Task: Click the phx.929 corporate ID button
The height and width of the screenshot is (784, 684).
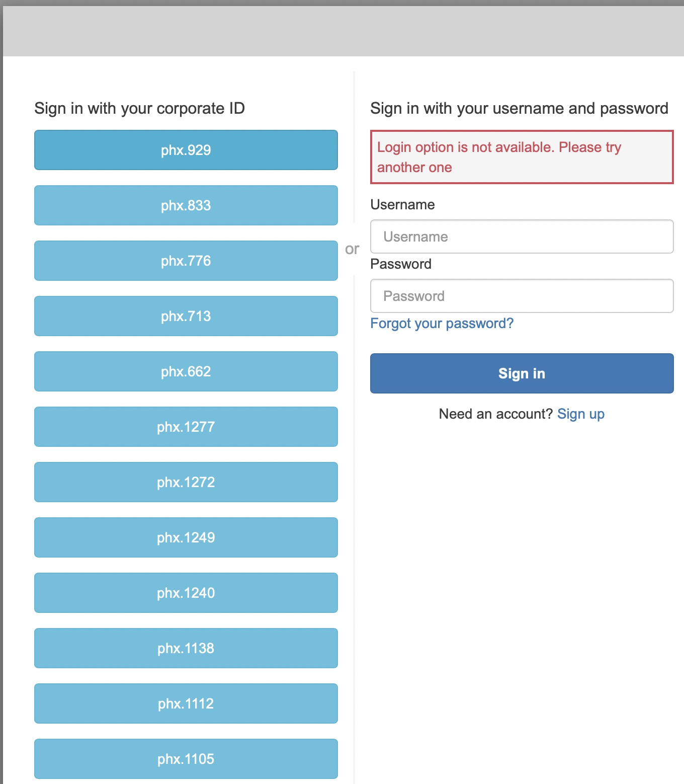Action: click(186, 150)
